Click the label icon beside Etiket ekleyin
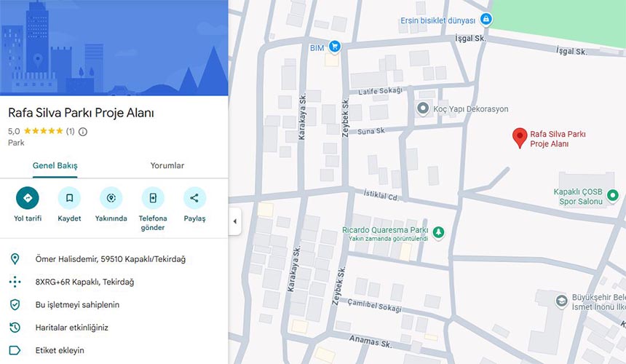The width and height of the screenshot is (626, 364). click(x=15, y=350)
